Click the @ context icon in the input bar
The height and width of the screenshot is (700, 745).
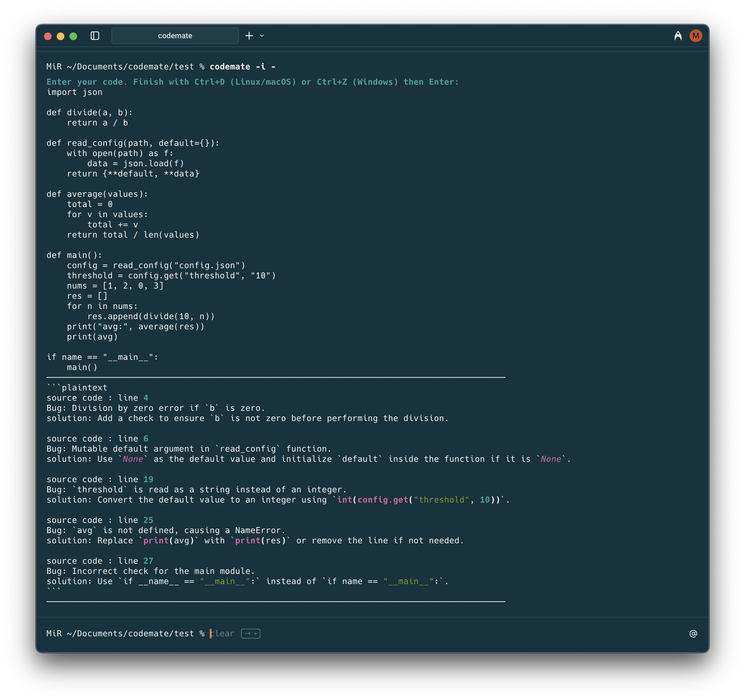pos(693,633)
